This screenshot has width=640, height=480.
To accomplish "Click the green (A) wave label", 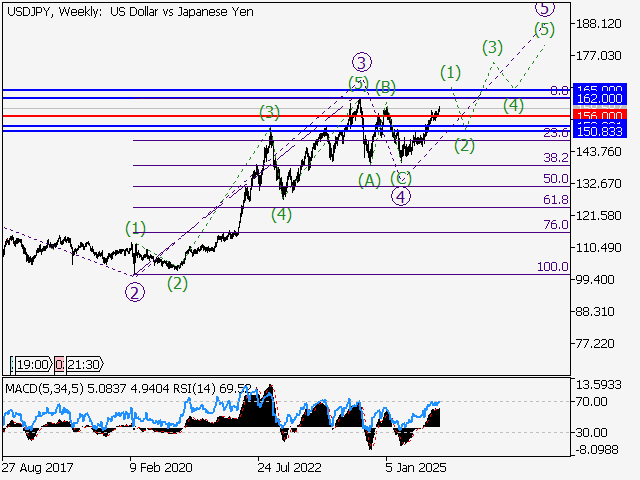I will [x=370, y=180].
